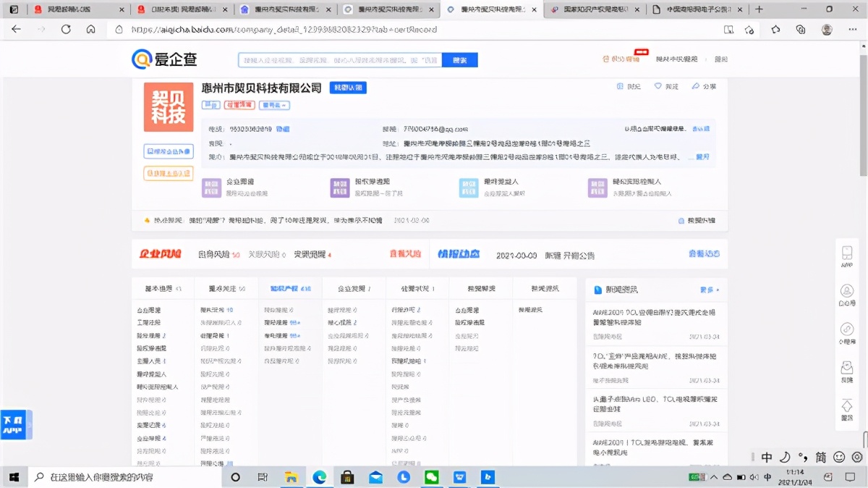This screenshot has width=868, height=488.
Task: Switch the input method from 中 to English
Action: (765, 458)
